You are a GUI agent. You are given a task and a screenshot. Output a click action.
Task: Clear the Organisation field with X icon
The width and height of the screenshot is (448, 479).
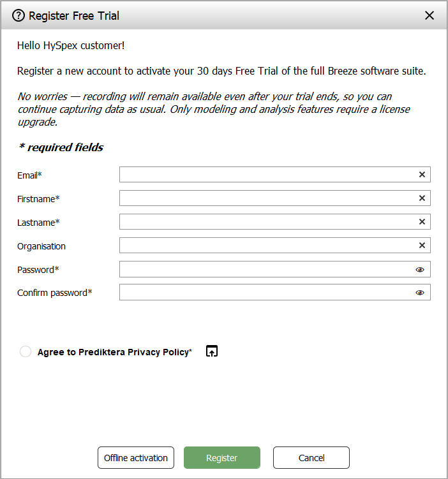pos(422,246)
